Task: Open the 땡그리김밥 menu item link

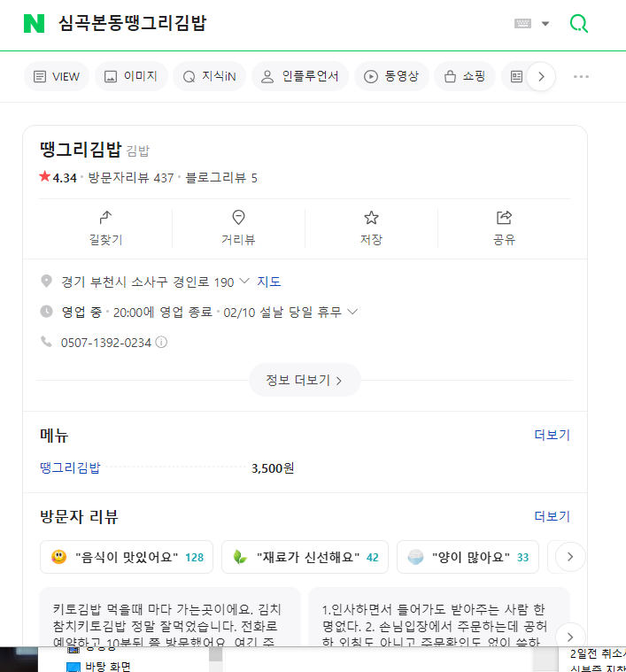Action: click(70, 467)
